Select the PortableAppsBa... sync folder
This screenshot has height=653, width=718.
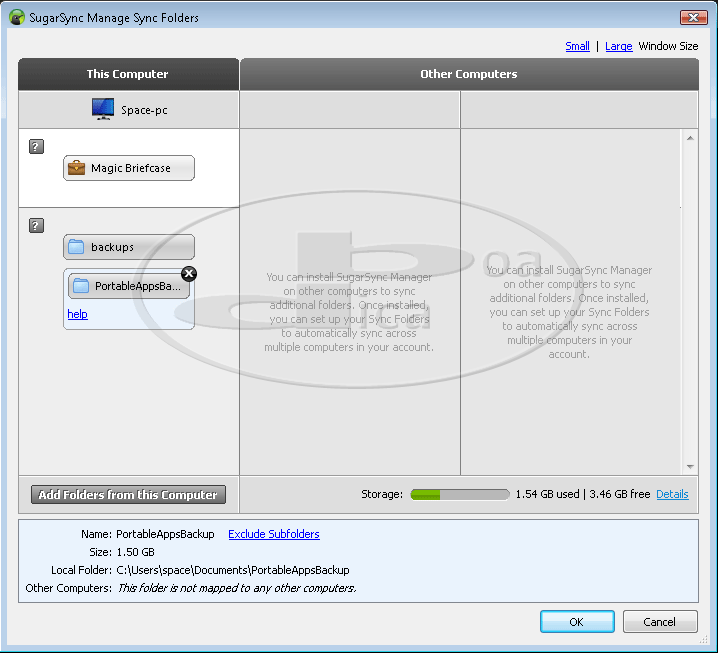[129, 286]
